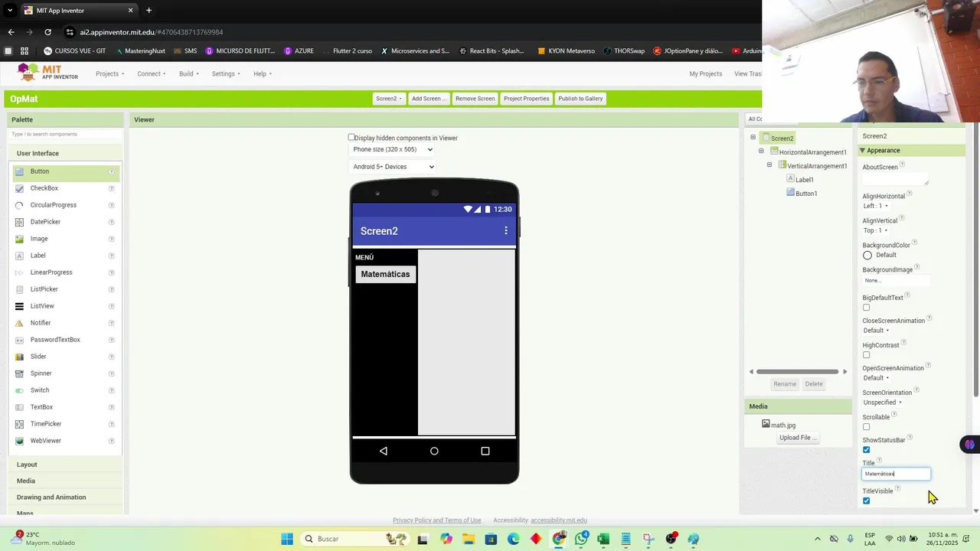Tap the phone preview overflow menu icon
Image resolution: width=980 pixels, height=551 pixels.
tap(505, 230)
